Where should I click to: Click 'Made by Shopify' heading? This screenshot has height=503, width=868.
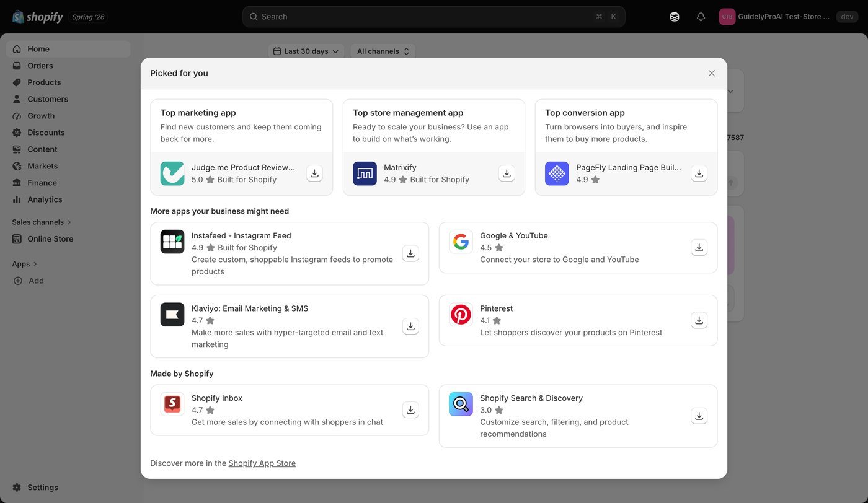[x=182, y=374]
